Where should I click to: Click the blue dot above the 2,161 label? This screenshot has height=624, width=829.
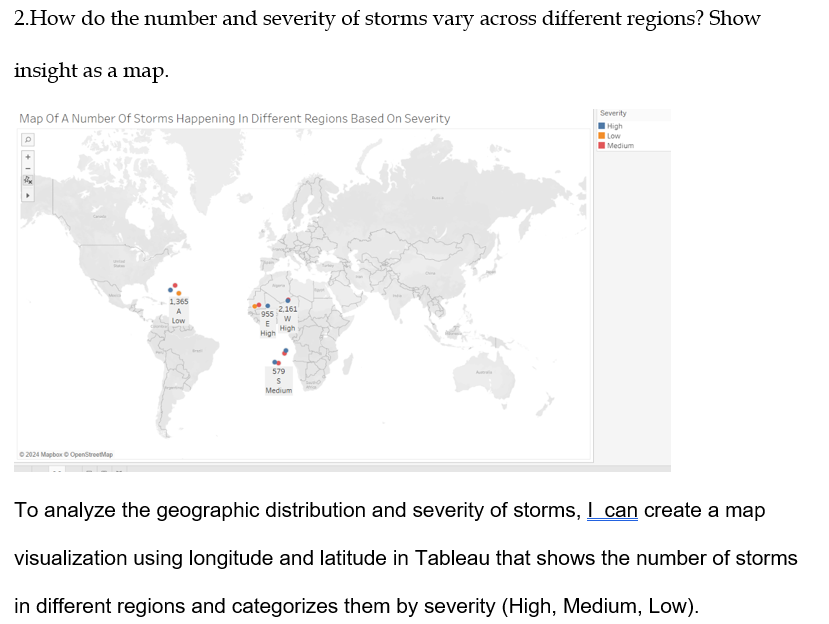coord(288,300)
